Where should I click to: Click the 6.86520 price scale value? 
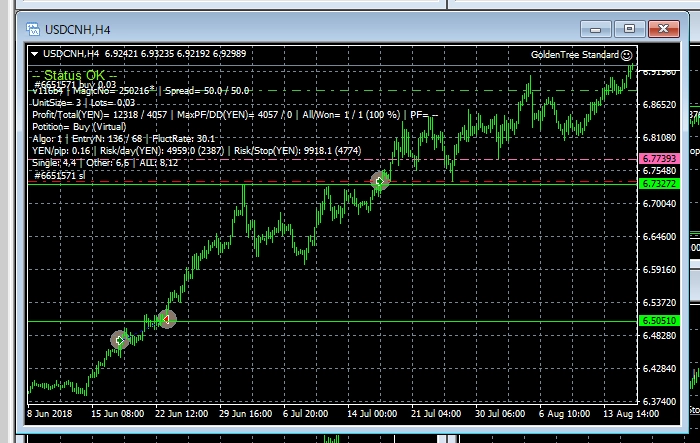pos(659,104)
